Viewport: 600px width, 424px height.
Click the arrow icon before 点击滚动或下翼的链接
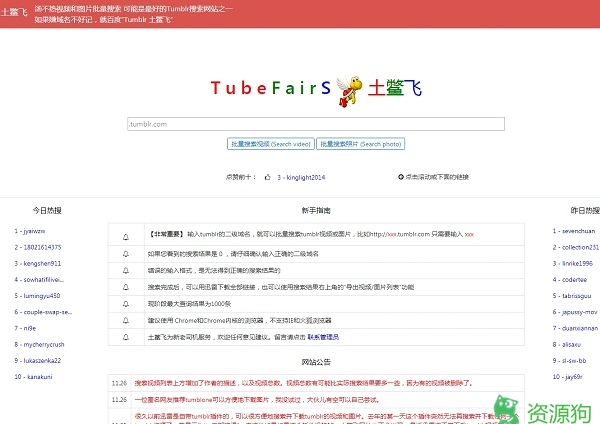pyautogui.click(x=401, y=177)
